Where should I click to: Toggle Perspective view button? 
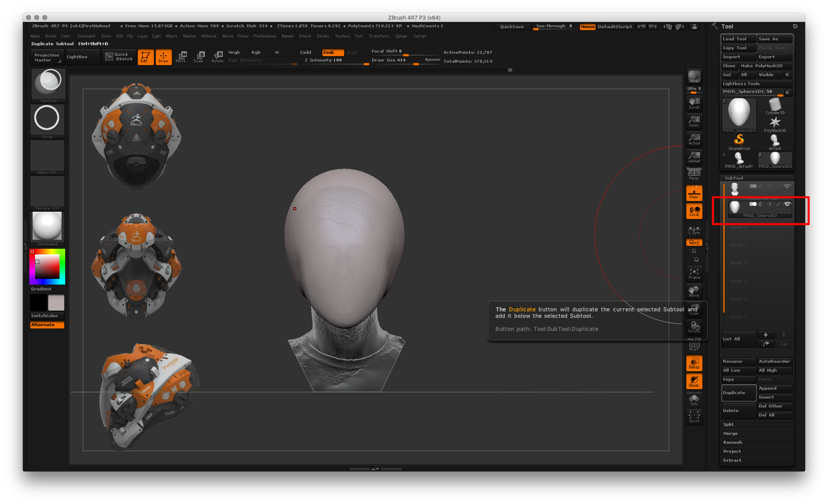tap(694, 174)
